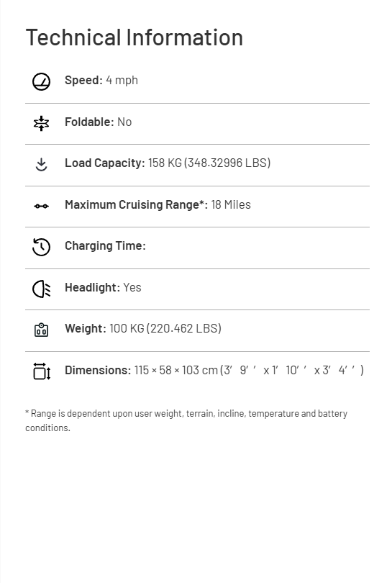Click the foldable arrows icon

(41, 123)
